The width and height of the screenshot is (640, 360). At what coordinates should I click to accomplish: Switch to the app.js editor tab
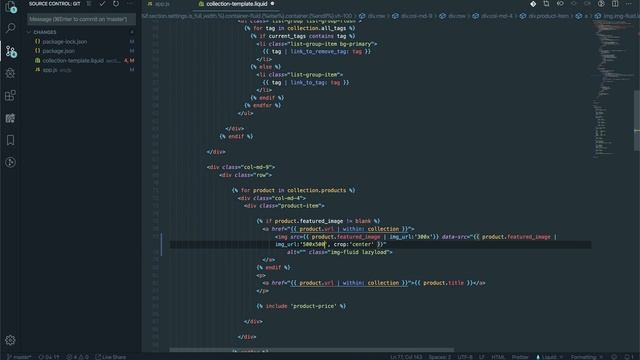point(162,4)
